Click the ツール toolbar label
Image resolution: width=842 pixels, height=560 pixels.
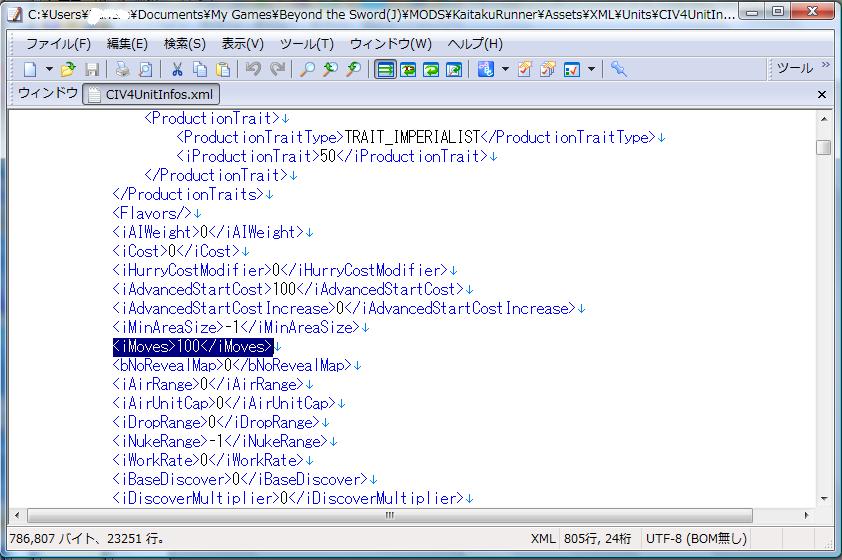coord(795,68)
